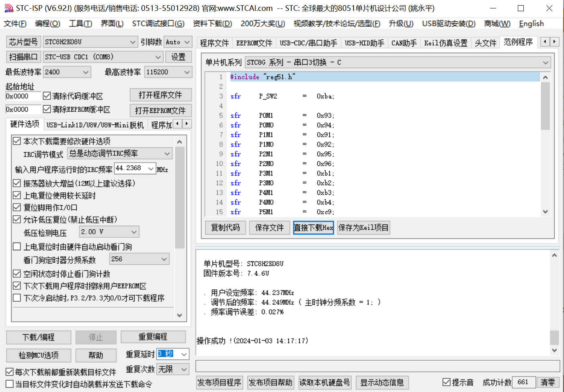Screen dimensions: 564x392
Task: Switch to Keil仿真设置 tab
Action: (446, 43)
